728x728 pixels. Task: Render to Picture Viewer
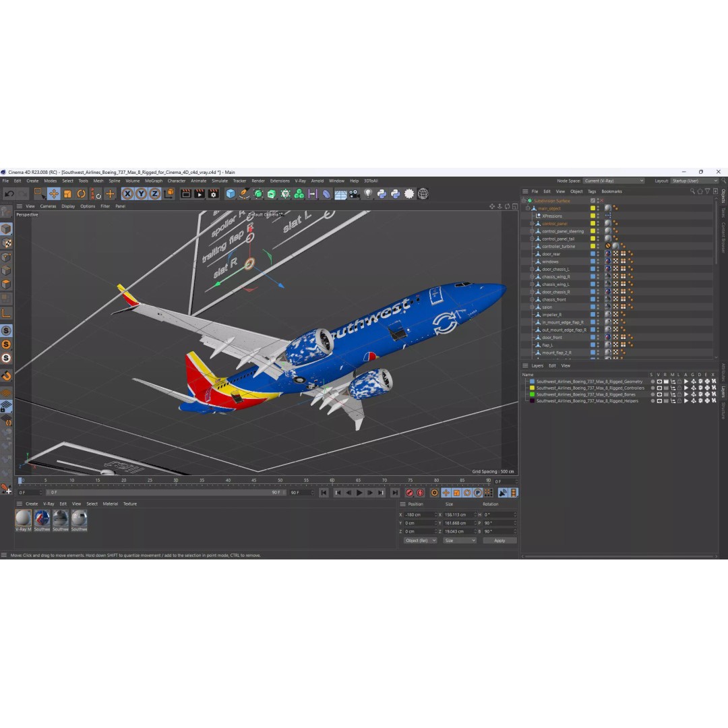[200, 193]
